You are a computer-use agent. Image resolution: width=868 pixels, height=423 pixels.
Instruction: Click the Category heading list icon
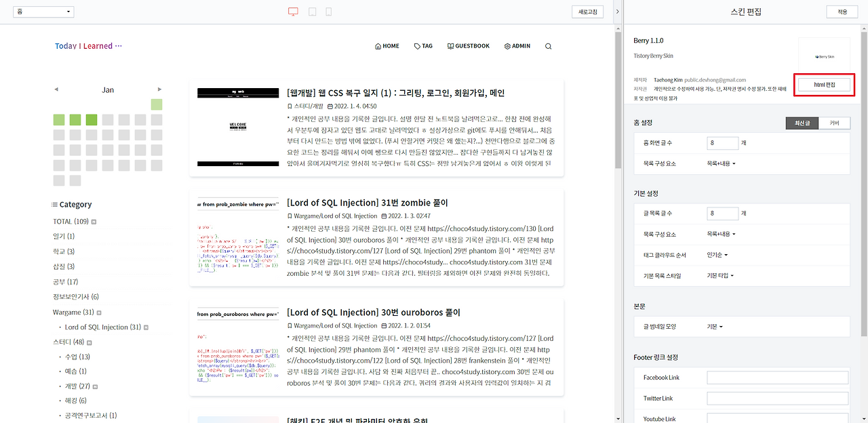coord(55,204)
